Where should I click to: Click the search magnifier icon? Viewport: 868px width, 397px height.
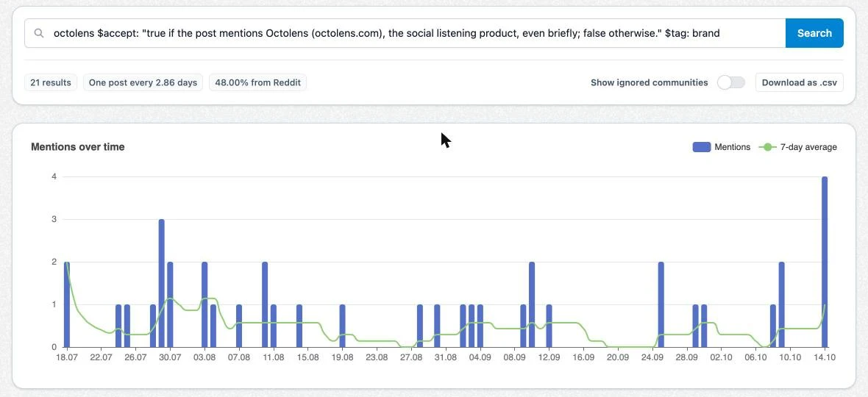click(39, 33)
